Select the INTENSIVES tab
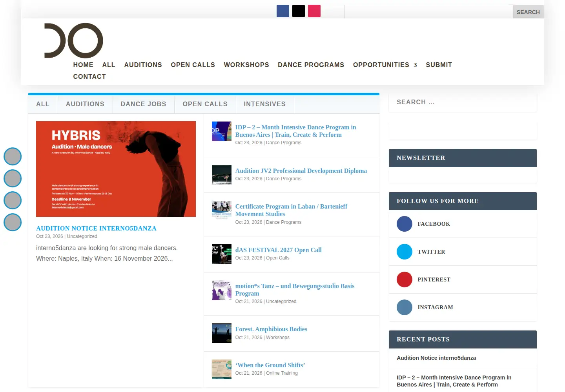The height and width of the screenshot is (392, 565). click(265, 104)
